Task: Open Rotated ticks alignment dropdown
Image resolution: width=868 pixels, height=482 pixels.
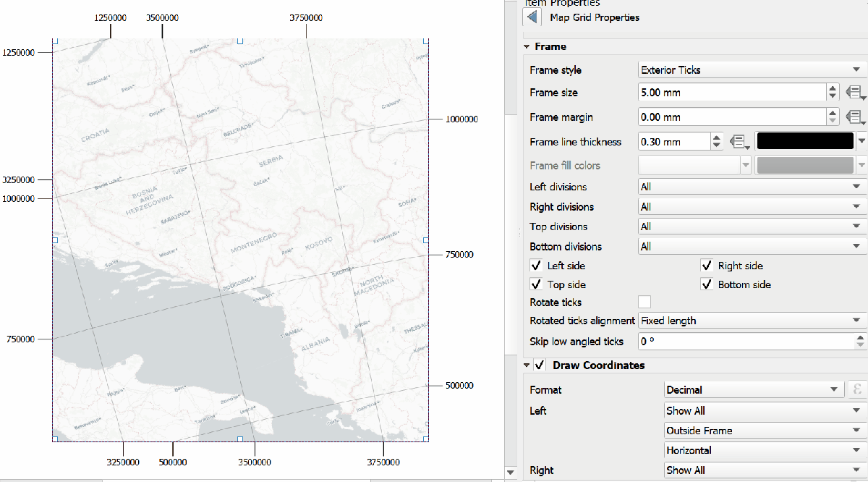Action: [752, 320]
